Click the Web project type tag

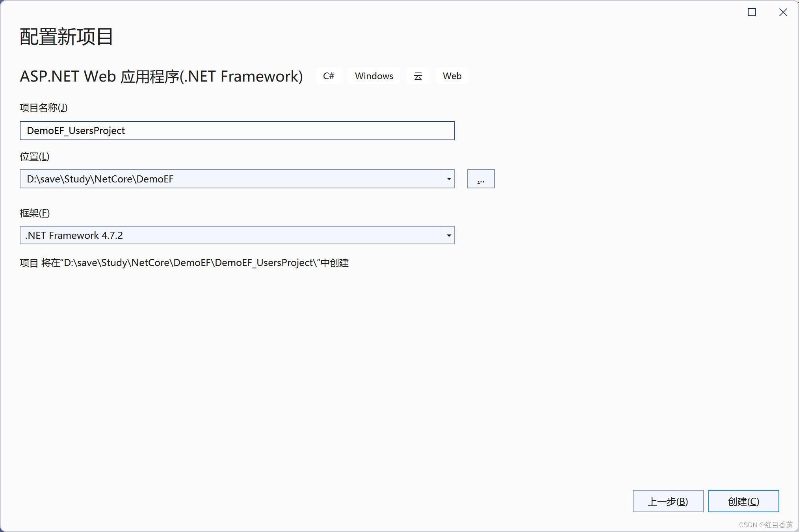pos(452,76)
